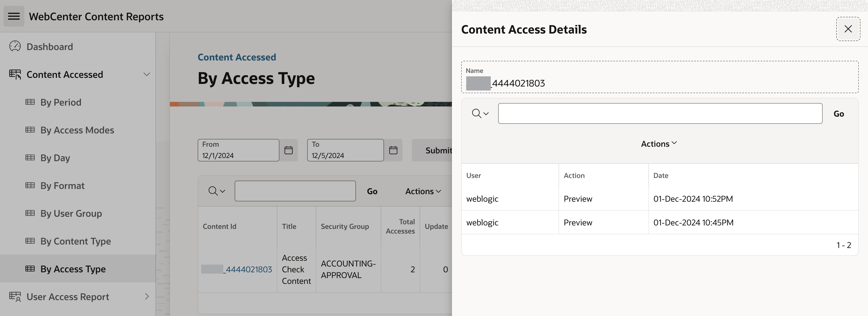Click the By User Group table icon
The width and height of the screenshot is (868, 316).
(x=30, y=213)
